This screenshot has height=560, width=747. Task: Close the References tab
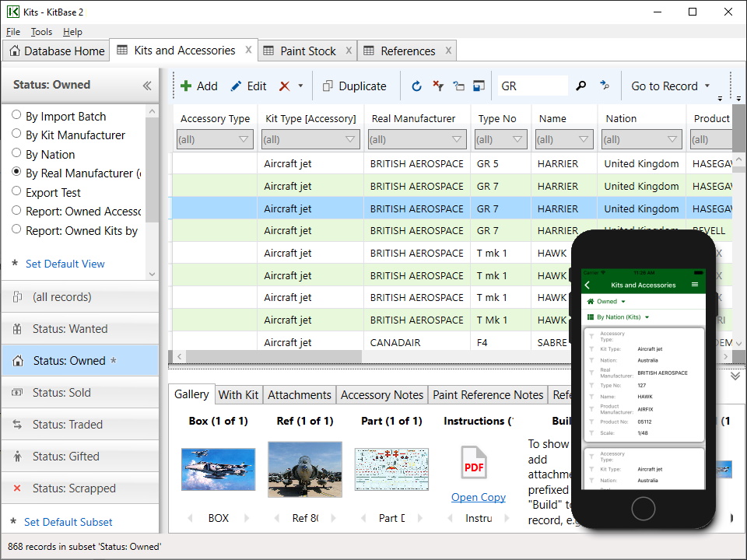[448, 51]
